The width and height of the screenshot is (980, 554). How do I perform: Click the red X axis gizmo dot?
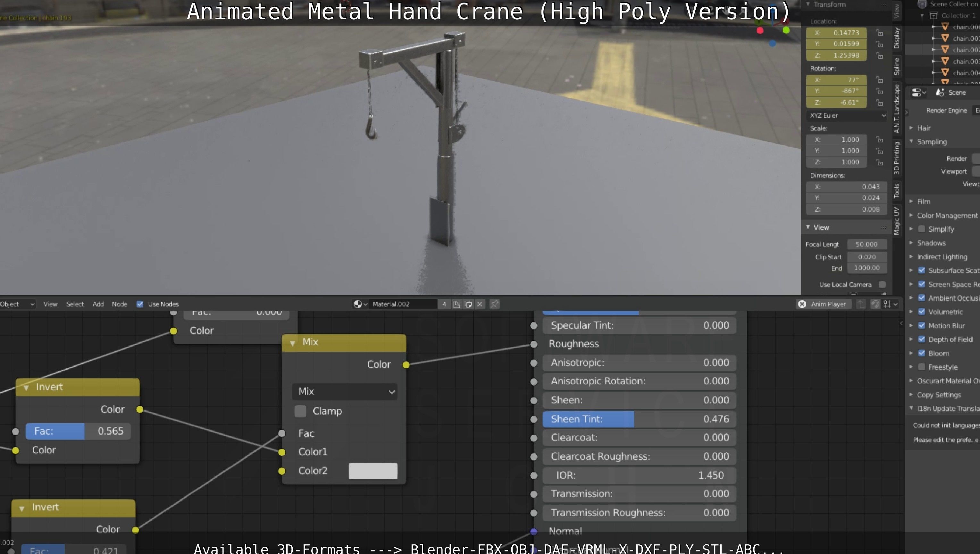pos(760,30)
